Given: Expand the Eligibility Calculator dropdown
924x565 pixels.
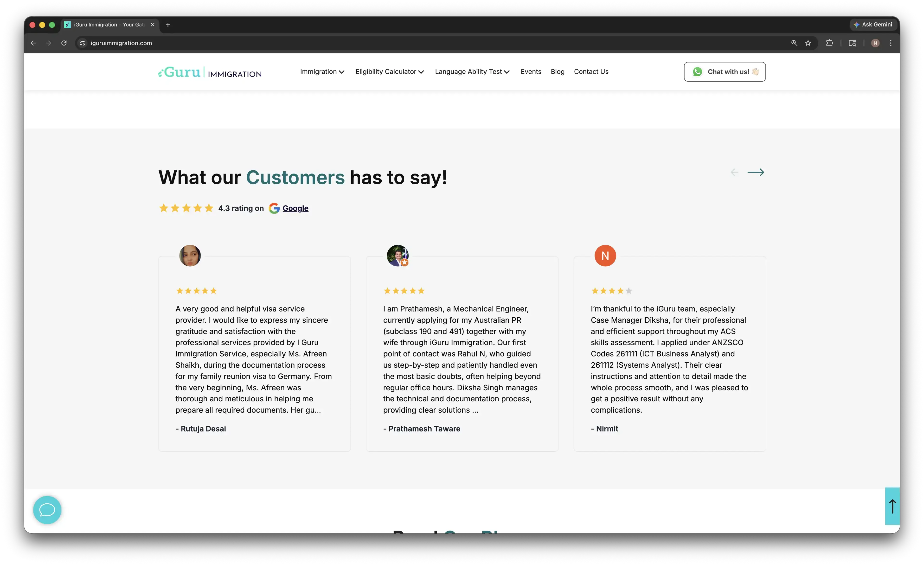Looking at the screenshot, I should [390, 72].
